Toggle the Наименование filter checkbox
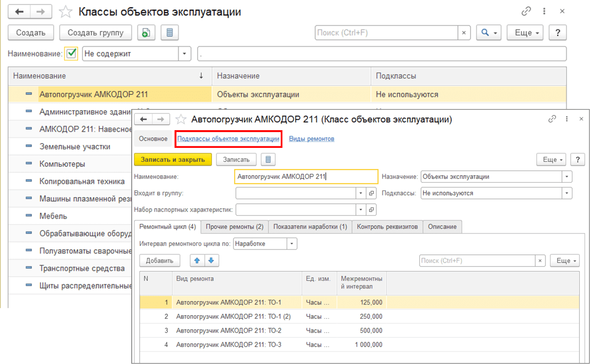 pos(71,54)
